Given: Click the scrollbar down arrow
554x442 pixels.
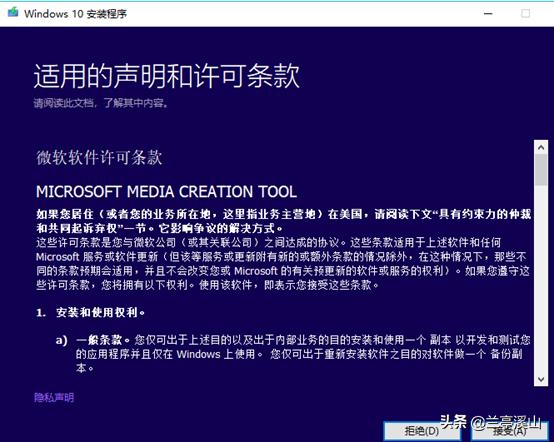Looking at the screenshot, I should [x=541, y=379].
